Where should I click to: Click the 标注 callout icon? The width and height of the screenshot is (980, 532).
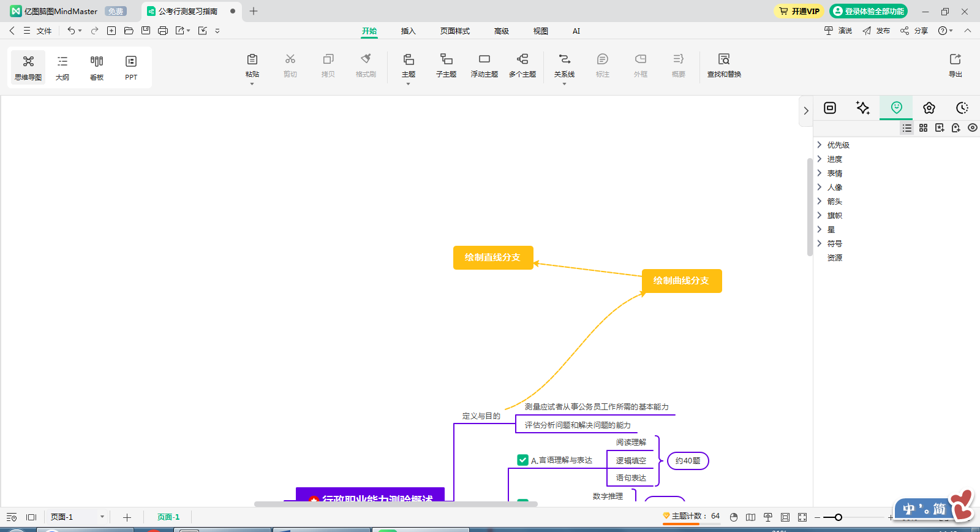(603, 59)
